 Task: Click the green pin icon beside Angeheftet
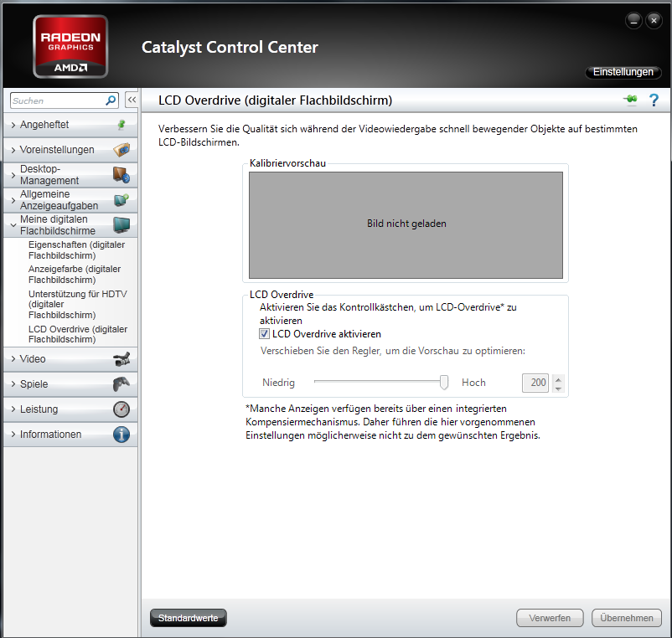pyautogui.click(x=121, y=125)
